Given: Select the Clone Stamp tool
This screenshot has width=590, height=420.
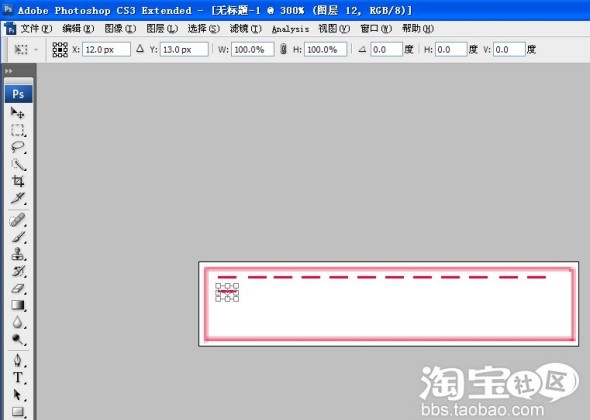Looking at the screenshot, I should 18,254.
